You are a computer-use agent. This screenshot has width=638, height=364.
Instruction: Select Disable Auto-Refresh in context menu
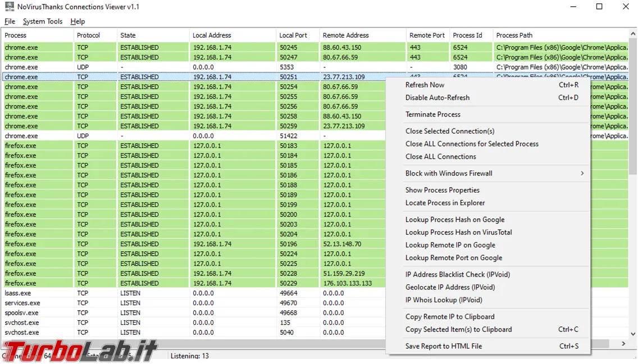coord(487,98)
